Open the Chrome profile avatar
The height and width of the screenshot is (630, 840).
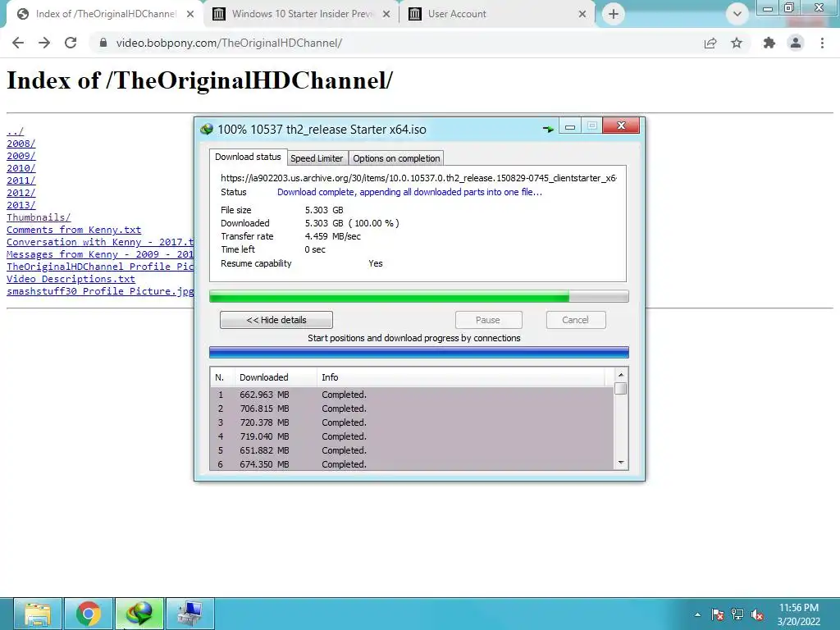click(x=796, y=43)
